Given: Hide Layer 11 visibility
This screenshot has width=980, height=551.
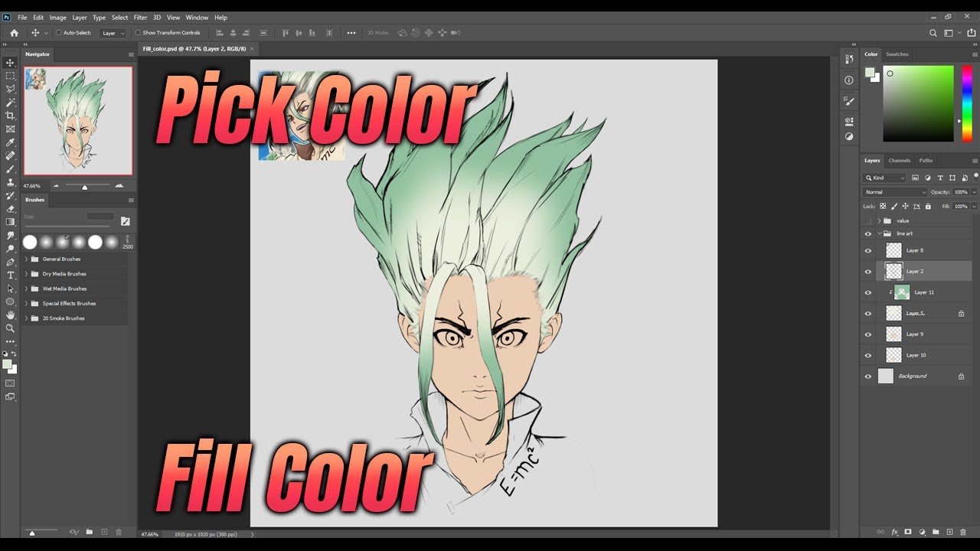Looking at the screenshot, I should [x=867, y=292].
